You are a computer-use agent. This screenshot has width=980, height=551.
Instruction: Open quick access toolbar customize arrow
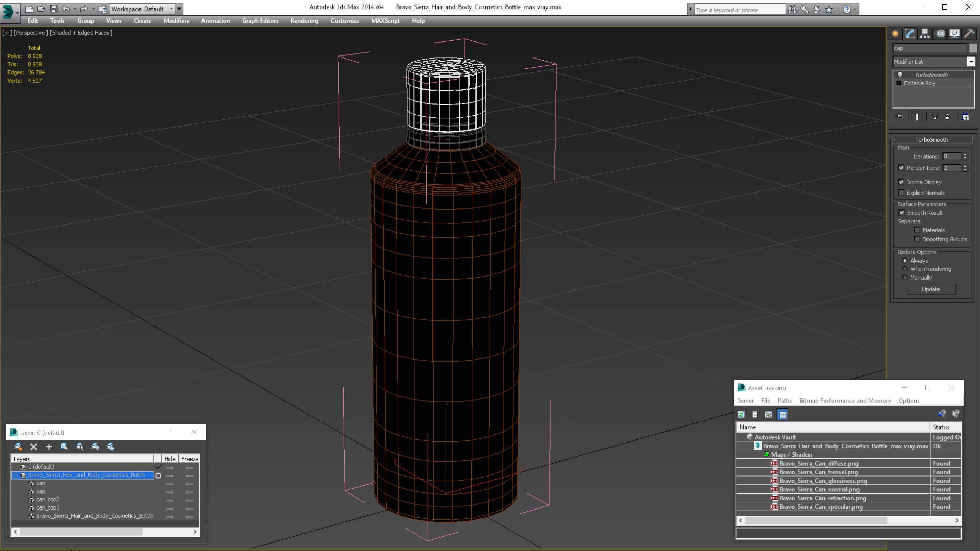point(179,9)
